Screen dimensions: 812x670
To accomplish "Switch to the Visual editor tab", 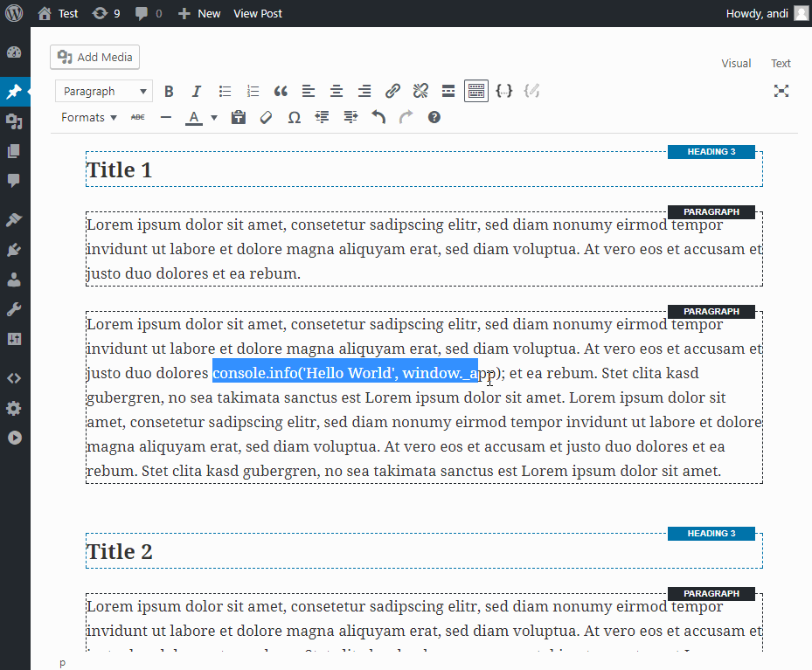I will [736, 63].
